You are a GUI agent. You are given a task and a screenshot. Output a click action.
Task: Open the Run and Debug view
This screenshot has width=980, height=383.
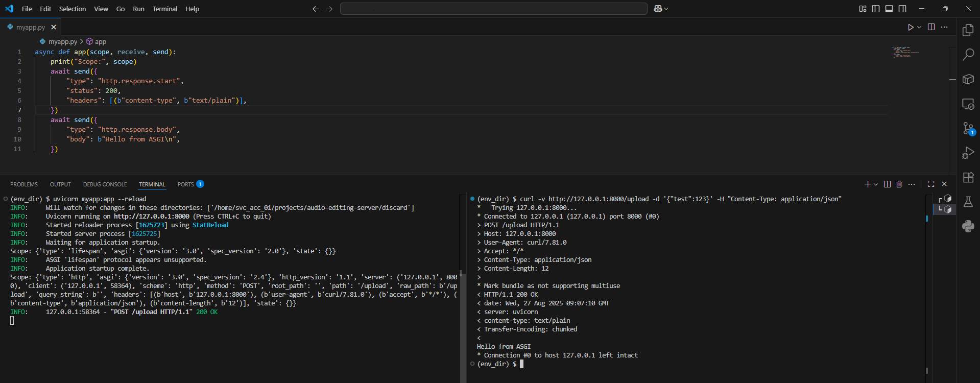pos(968,153)
